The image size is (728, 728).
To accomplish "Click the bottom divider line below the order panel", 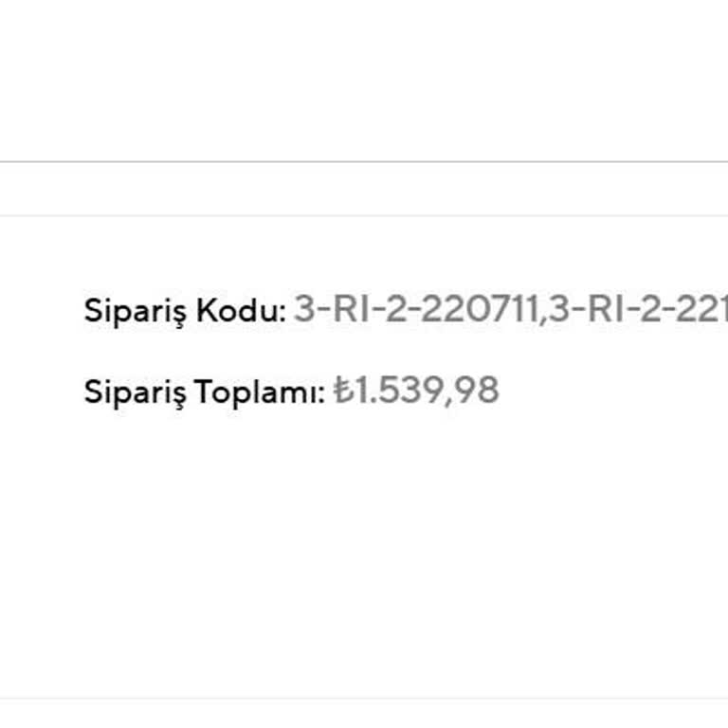I will pos(364,699).
